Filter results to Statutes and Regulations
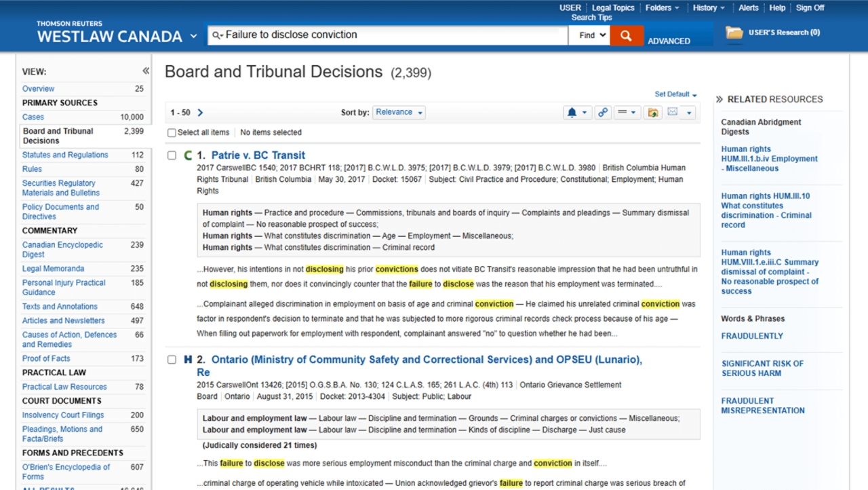Screen dimensions: 868x490 coord(65,154)
